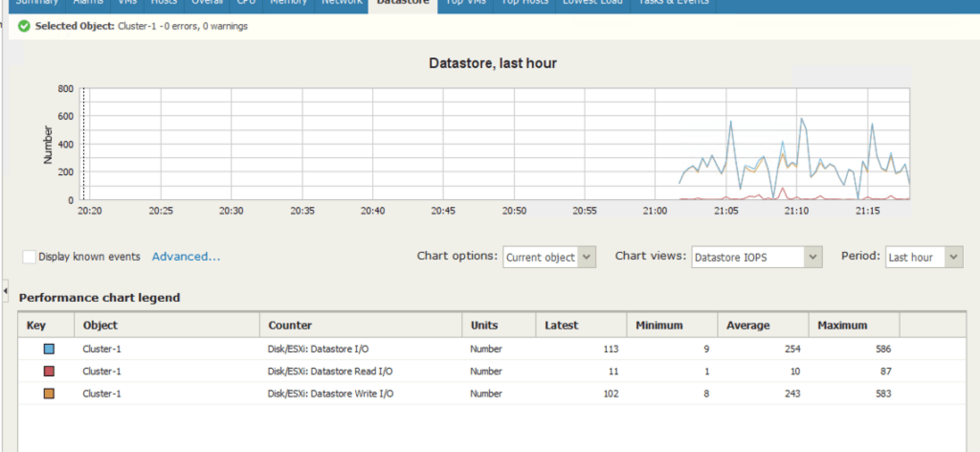
Task: Click the red Datastore Read I/O key
Action: tap(48, 371)
